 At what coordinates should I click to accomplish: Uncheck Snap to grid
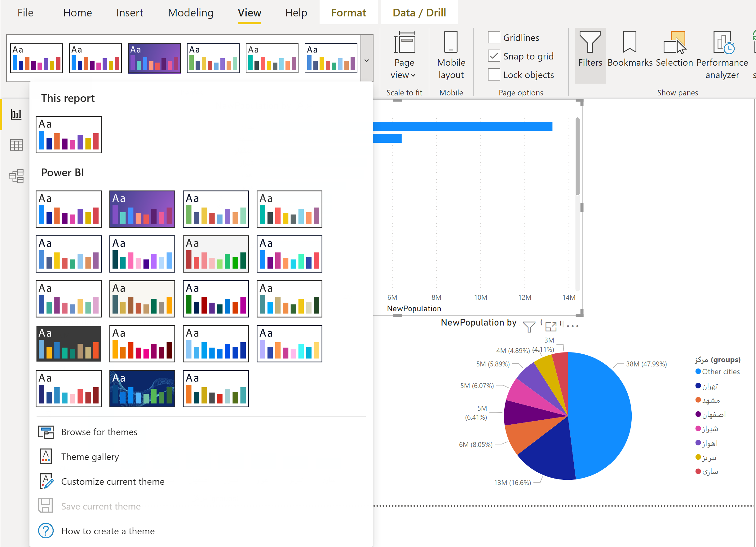pos(494,56)
